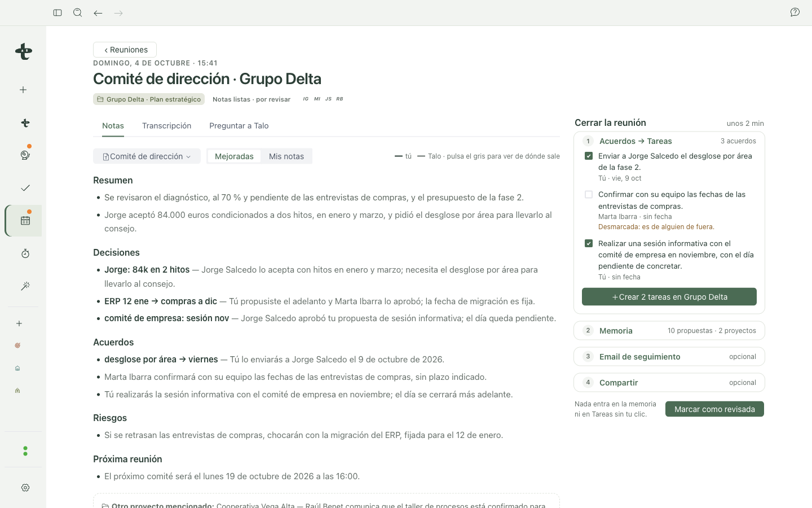Image resolution: width=812 pixels, height=508 pixels.
Task: Click 'ERP 12 ene → compras a dic'
Action: pyautogui.click(x=161, y=301)
